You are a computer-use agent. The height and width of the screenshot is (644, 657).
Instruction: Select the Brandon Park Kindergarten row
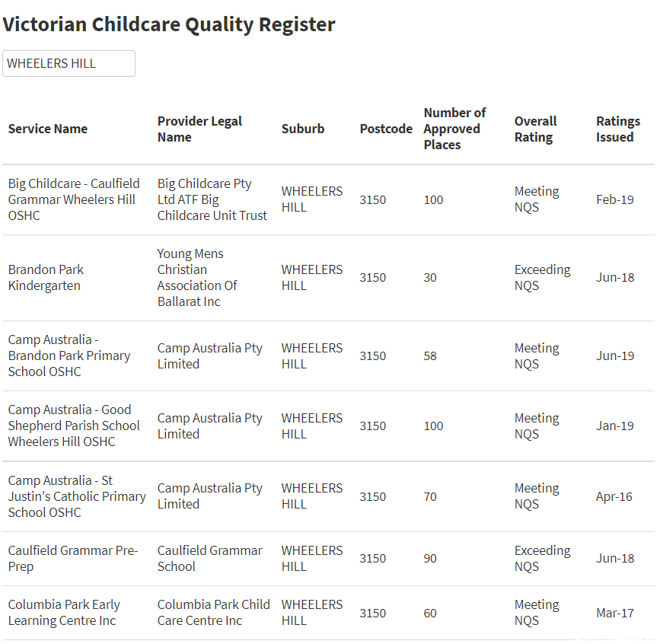(x=329, y=278)
